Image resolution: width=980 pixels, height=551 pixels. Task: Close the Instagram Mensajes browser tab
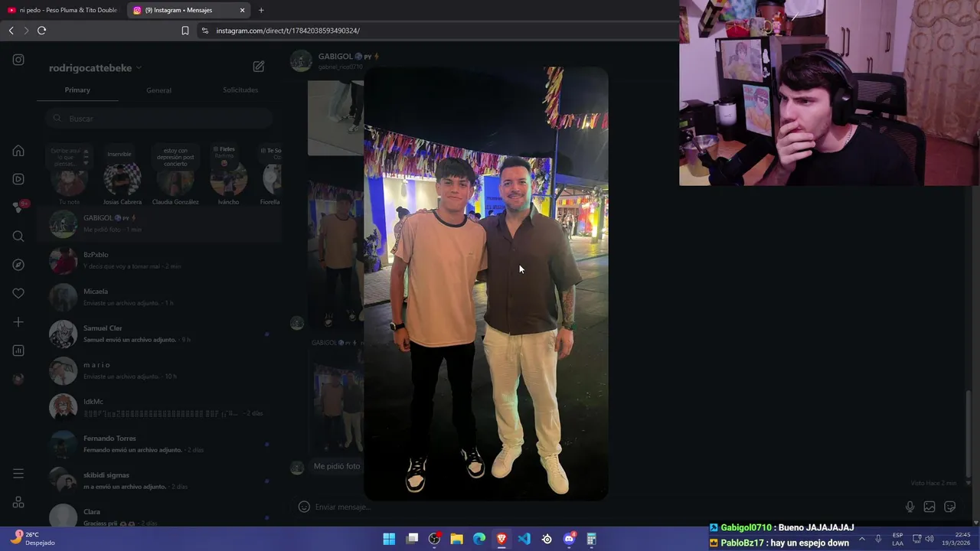pos(243,10)
